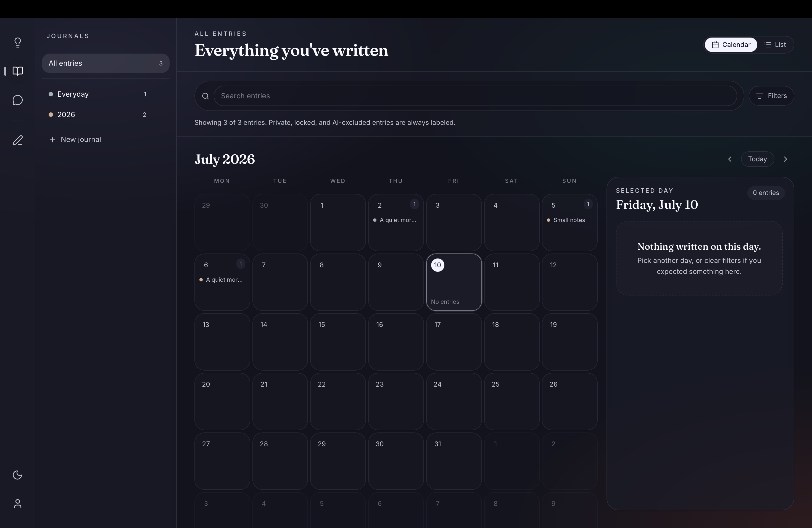
Task: Open the 'Small notes' entry on July 5
Action: click(x=569, y=220)
